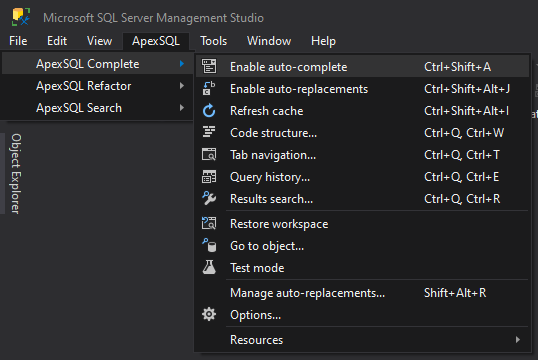The height and width of the screenshot is (360, 538).
Task: Toggle Test mode menu item
Action: 362,268
